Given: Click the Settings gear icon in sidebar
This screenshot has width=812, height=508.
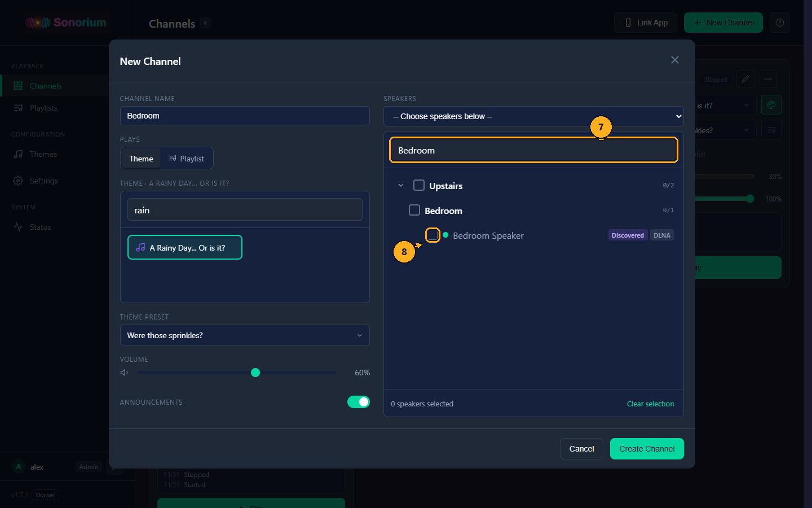Looking at the screenshot, I should point(18,181).
